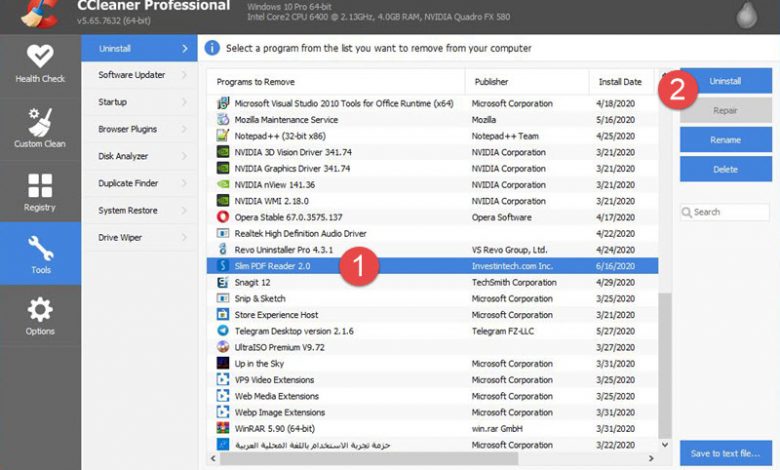Click the UltraISO Premium icon
780x470 pixels.
click(x=223, y=347)
